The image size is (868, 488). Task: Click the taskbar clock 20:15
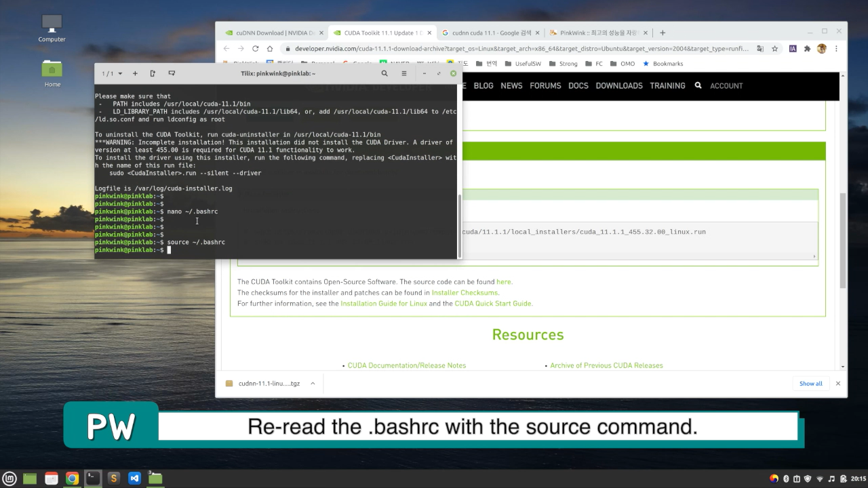pyautogui.click(x=858, y=479)
